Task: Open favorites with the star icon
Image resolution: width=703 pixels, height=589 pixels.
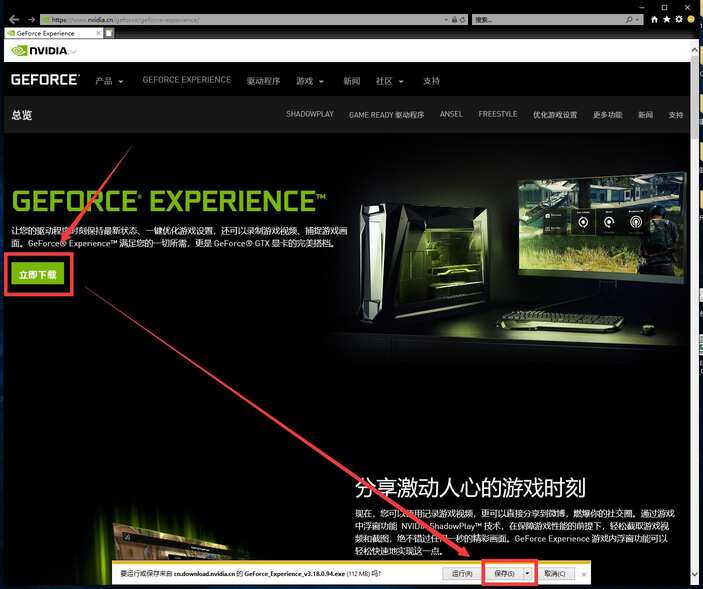Action: coord(667,19)
